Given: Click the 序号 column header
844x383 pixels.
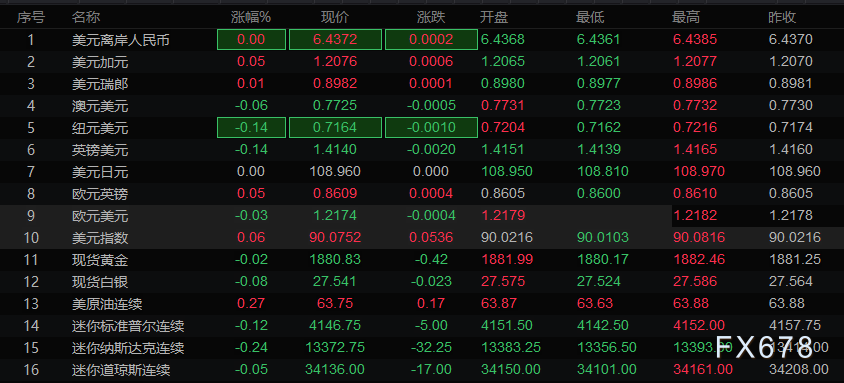Looking at the screenshot, I should tap(31, 17).
